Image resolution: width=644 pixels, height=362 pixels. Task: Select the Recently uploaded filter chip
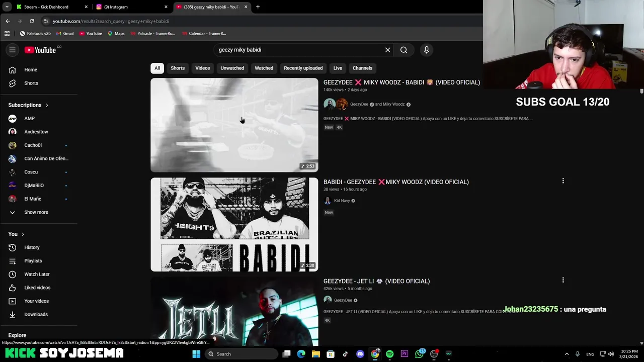[x=303, y=68]
